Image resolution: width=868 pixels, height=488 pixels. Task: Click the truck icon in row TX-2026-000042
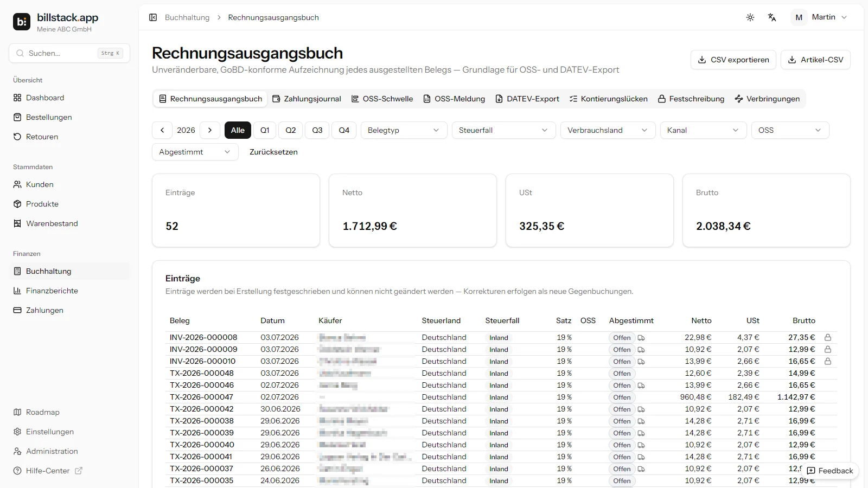pos(641,409)
